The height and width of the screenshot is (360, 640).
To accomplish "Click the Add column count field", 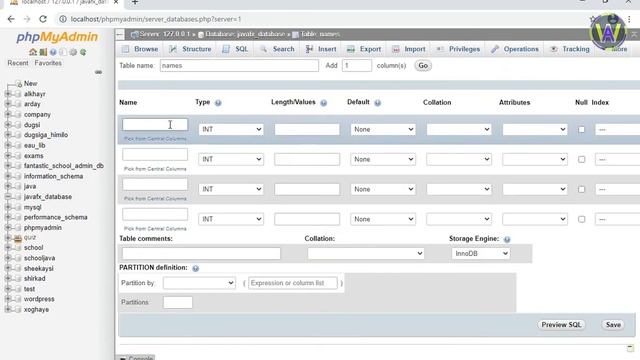I will [357, 66].
